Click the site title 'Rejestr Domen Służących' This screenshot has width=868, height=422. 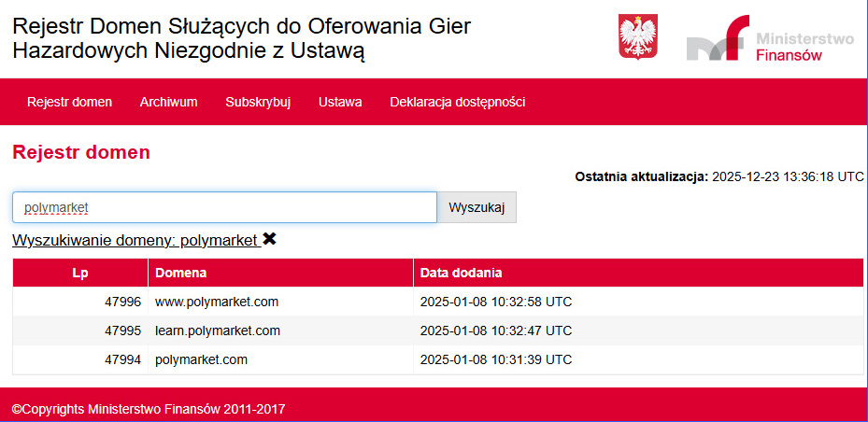click(x=241, y=38)
